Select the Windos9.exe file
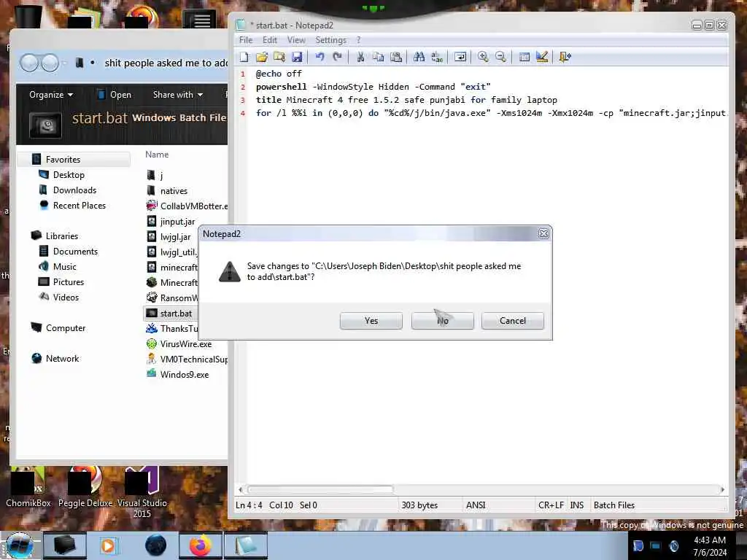 click(185, 374)
